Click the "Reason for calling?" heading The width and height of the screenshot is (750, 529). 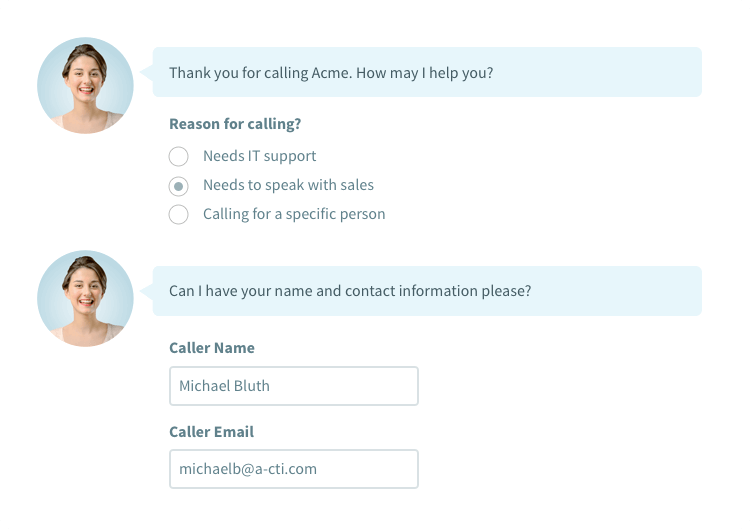[x=235, y=124]
